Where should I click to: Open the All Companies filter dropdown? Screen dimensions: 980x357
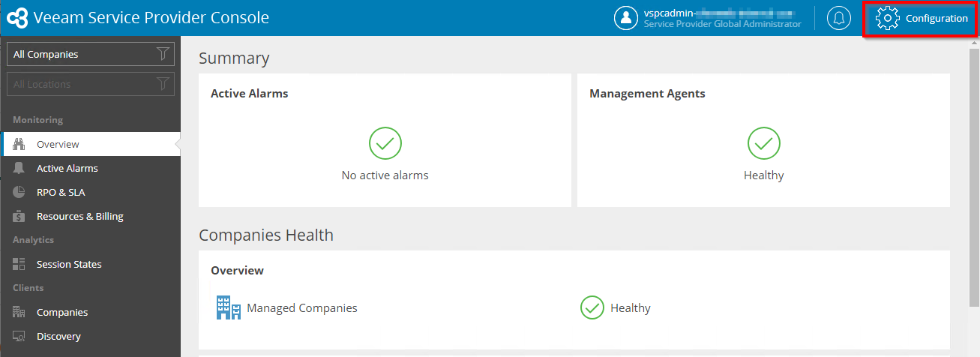click(x=91, y=54)
